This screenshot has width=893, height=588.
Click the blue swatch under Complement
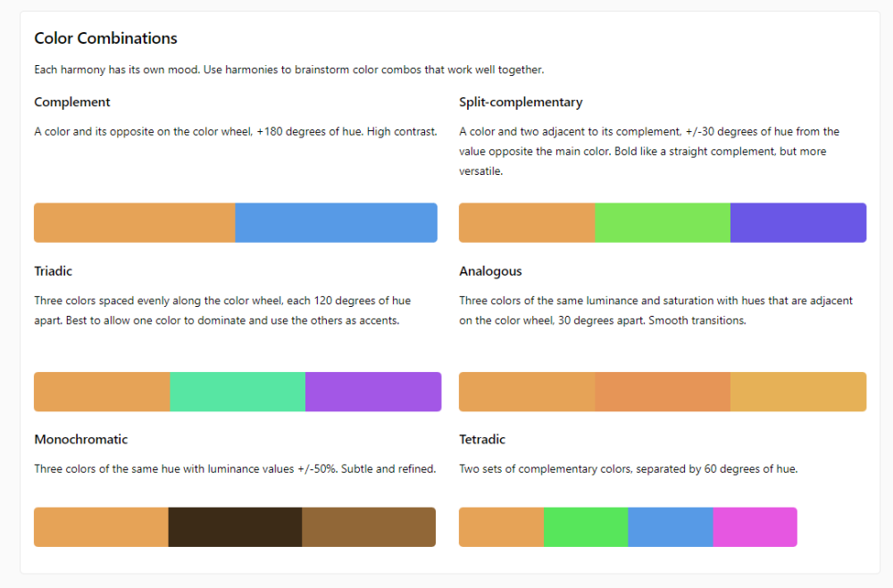(336, 222)
